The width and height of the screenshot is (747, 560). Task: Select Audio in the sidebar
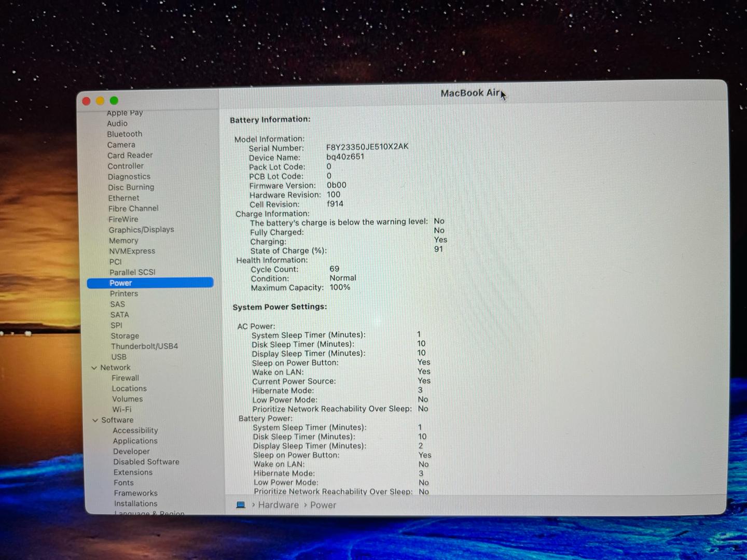pyautogui.click(x=117, y=123)
